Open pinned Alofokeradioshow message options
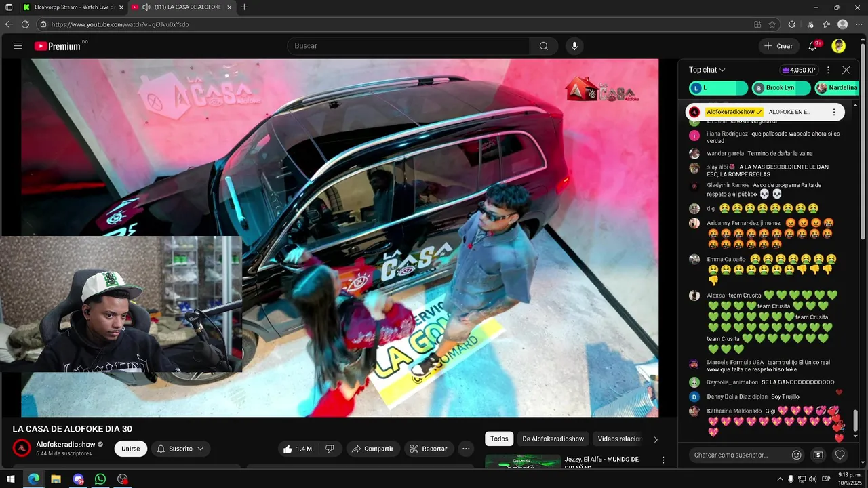Viewport: 868px width, 488px height. pos(834,112)
